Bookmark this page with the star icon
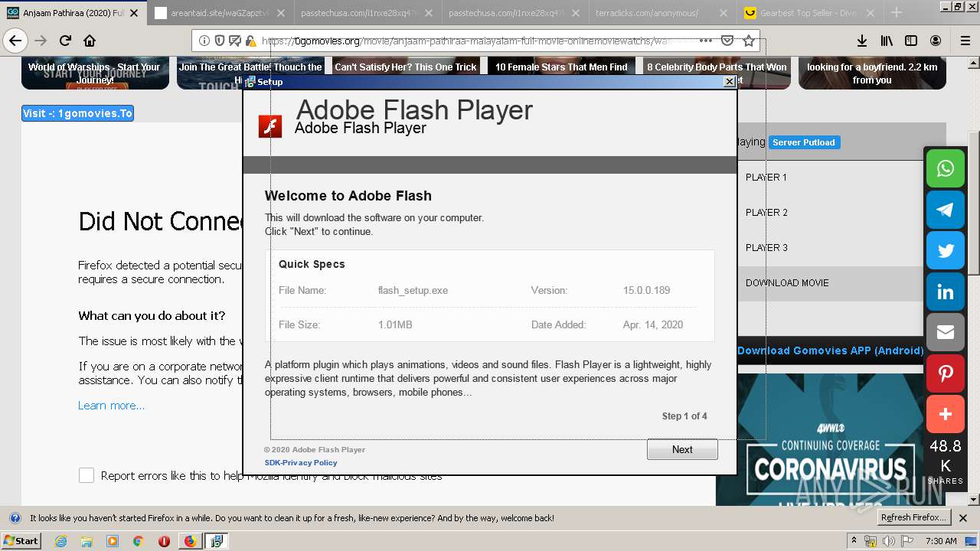 pos(749,41)
